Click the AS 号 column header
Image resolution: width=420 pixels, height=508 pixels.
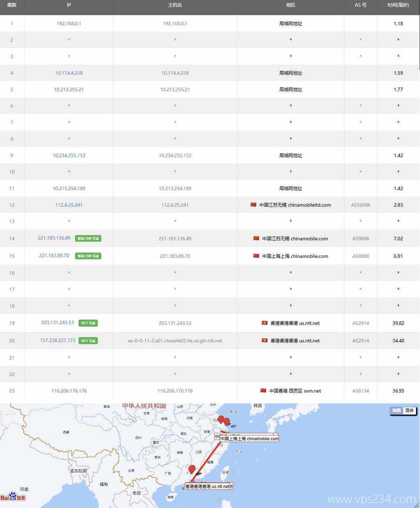(360, 5)
